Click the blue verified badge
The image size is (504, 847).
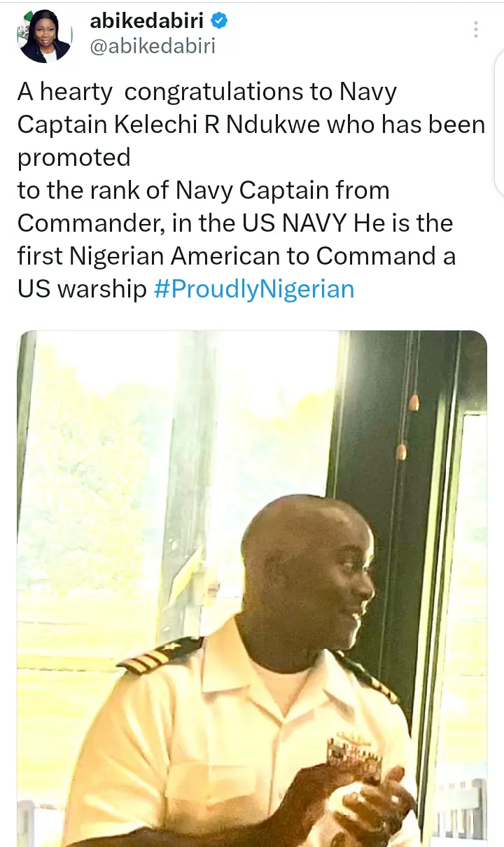point(220,22)
